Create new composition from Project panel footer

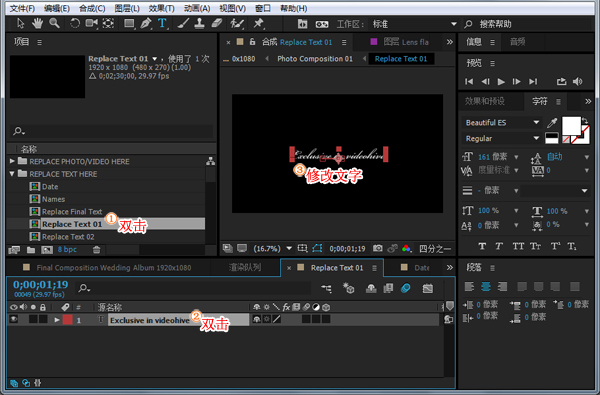click(x=47, y=250)
